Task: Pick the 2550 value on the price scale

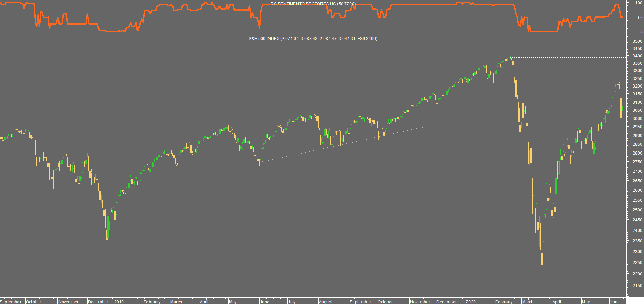Action: tap(637, 200)
